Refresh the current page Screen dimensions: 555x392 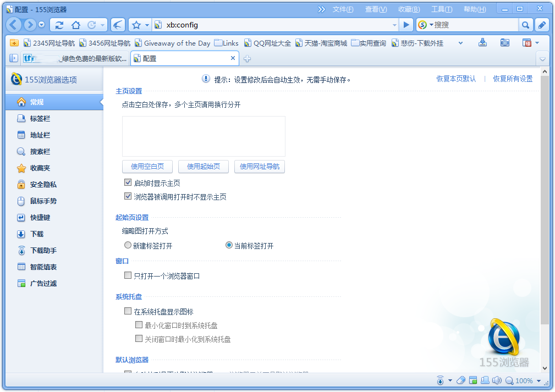[59, 25]
